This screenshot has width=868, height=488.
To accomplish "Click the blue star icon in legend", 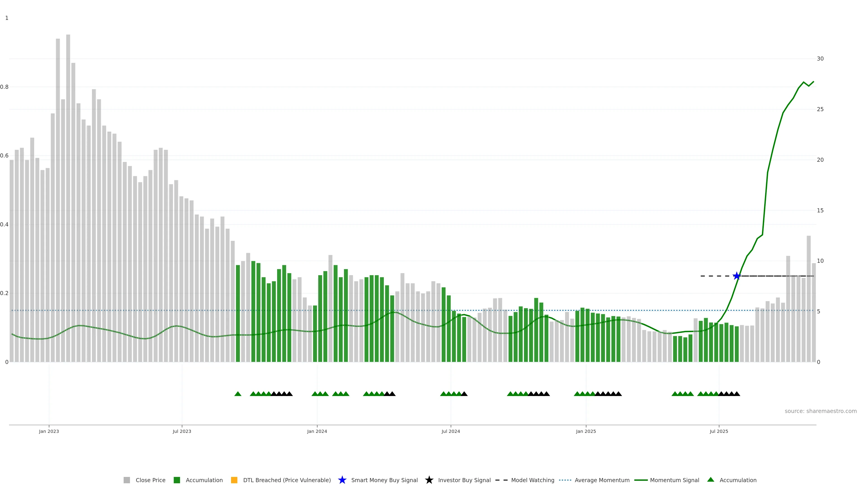I will [x=342, y=480].
